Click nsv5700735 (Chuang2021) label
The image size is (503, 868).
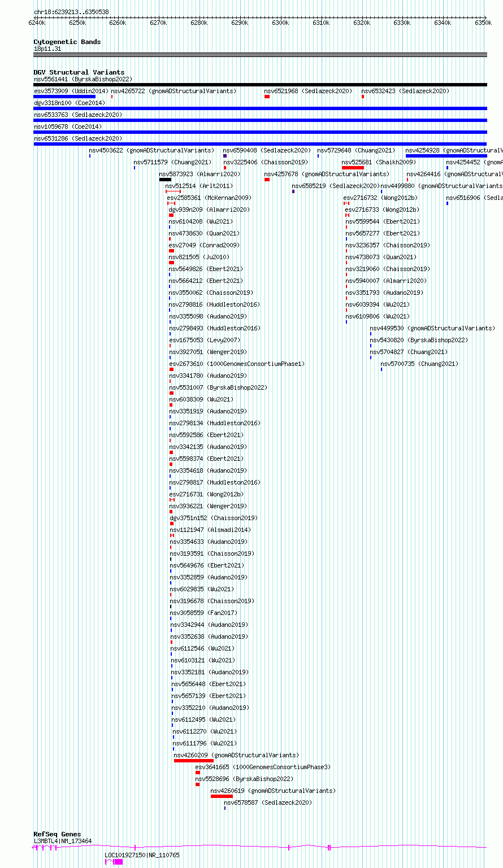[419, 364]
